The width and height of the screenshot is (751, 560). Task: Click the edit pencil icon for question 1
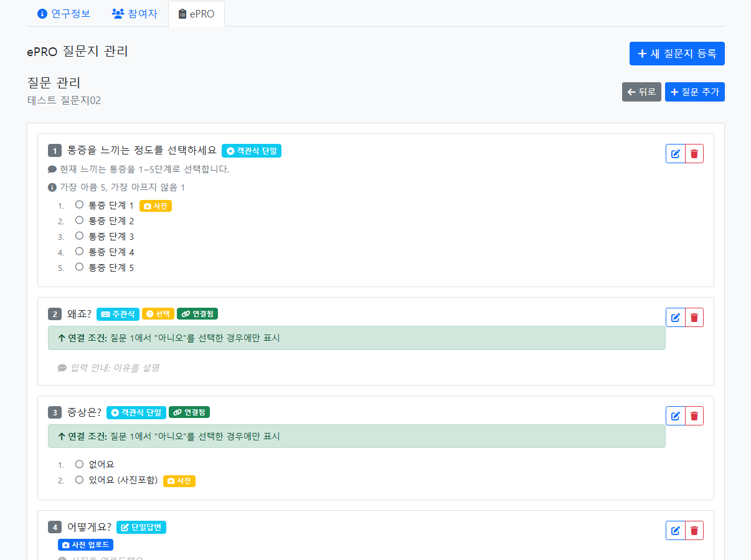click(675, 153)
